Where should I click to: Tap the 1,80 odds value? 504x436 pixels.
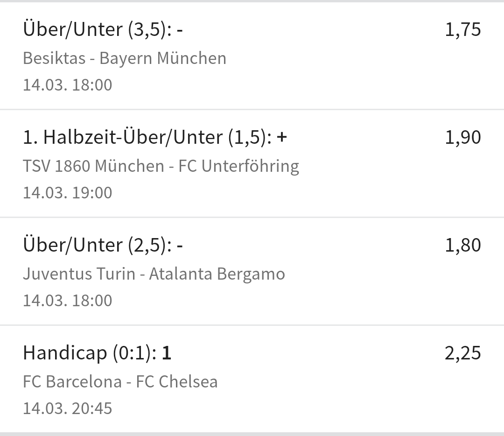(x=462, y=245)
